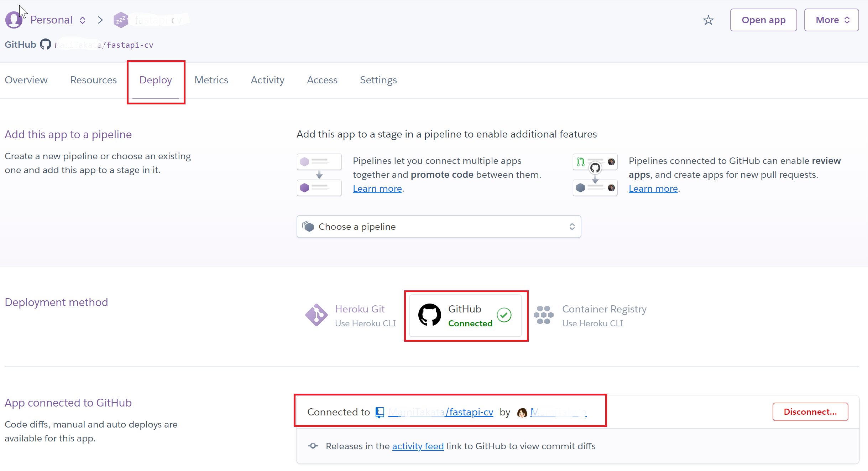Click the GitHub logo in deployment method
Screen dimensions: 868x471
click(x=429, y=315)
